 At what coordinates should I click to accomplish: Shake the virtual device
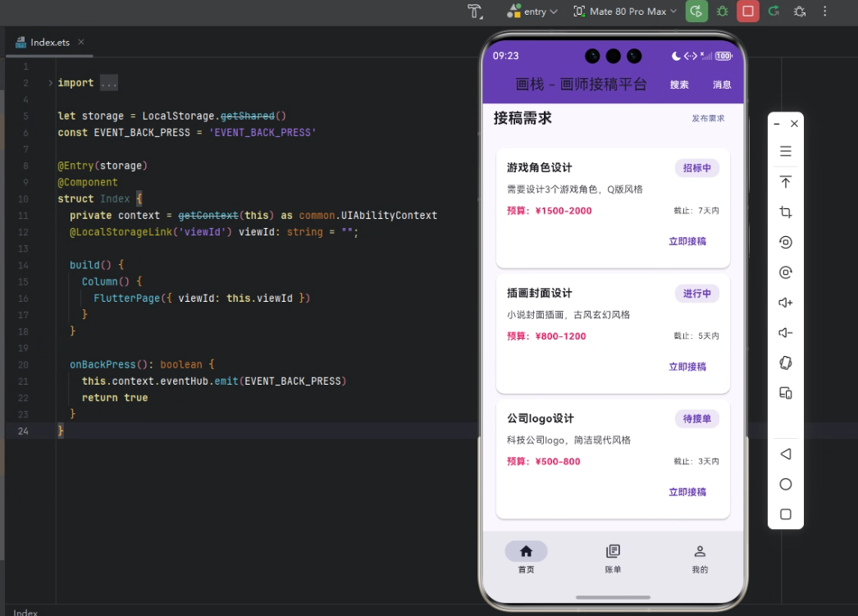tap(785, 362)
